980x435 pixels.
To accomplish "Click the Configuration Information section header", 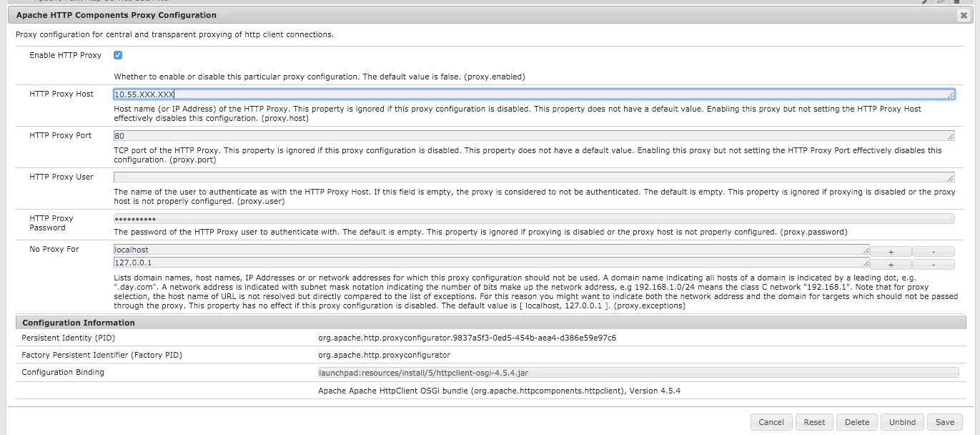I will pyautogui.click(x=490, y=323).
